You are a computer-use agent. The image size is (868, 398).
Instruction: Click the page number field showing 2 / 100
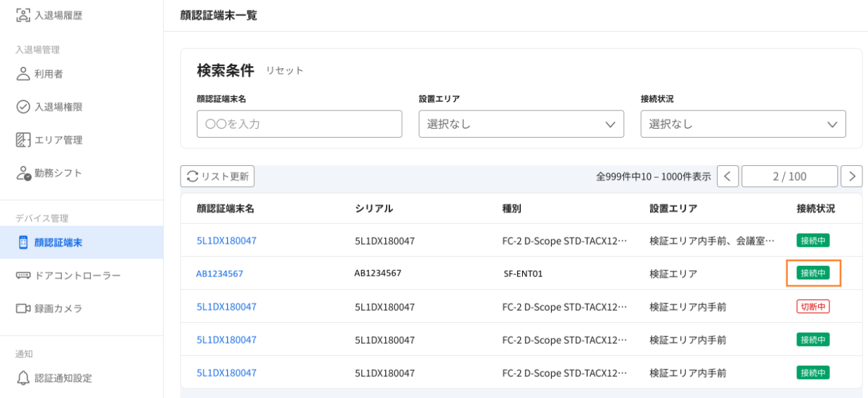click(790, 176)
